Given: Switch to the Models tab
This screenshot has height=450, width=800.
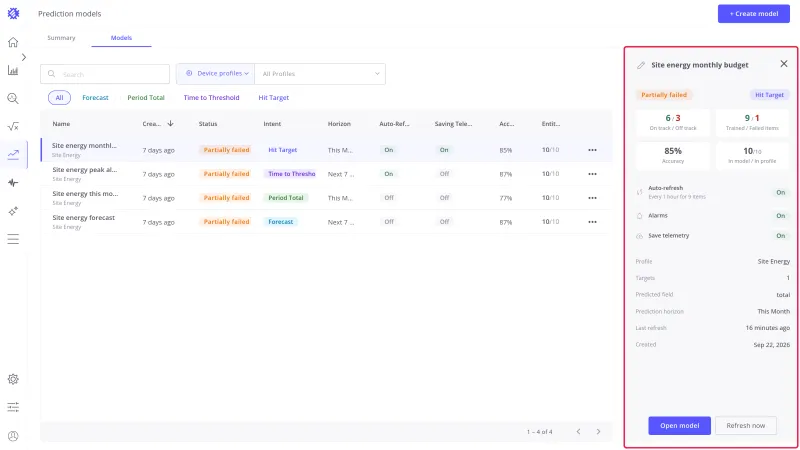Looking at the screenshot, I should click(121, 38).
